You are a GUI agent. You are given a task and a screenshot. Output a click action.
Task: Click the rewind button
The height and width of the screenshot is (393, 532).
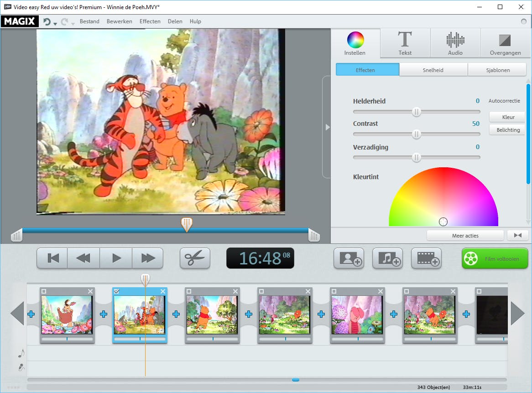[x=83, y=259]
